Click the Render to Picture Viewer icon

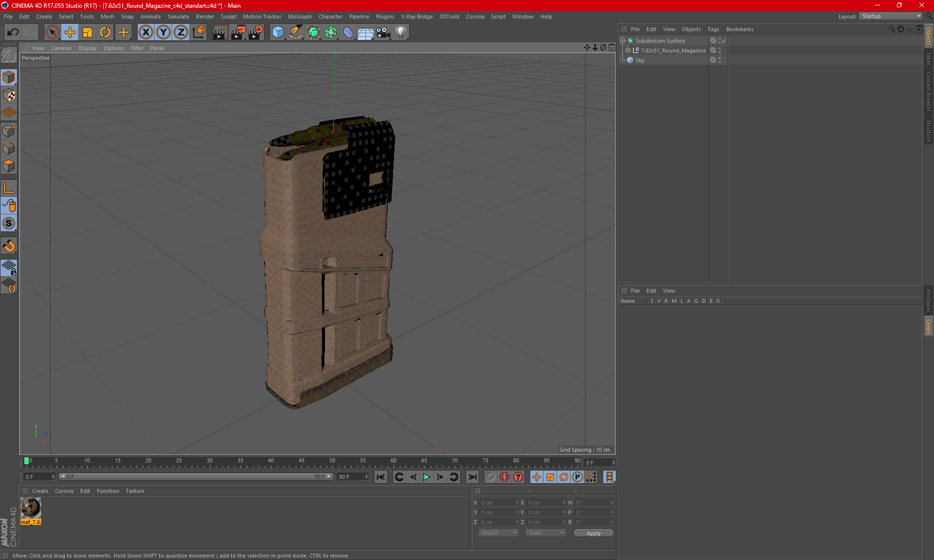pos(238,33)
